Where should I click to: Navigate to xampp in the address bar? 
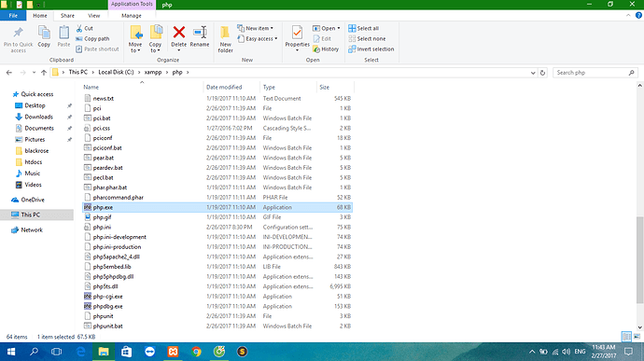pyautogui.click(x=153, y=72)
